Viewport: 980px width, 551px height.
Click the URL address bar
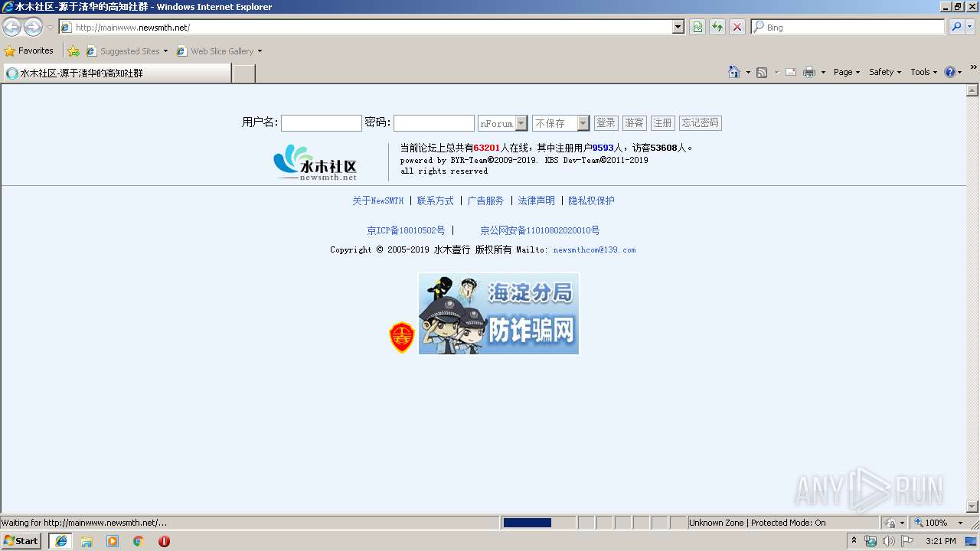pyautogui.click(x=371, y=27)
